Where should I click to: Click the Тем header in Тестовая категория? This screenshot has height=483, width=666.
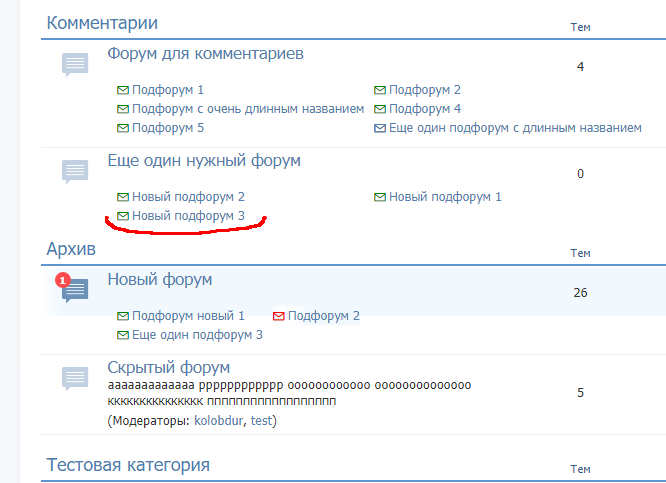[580, 469]
